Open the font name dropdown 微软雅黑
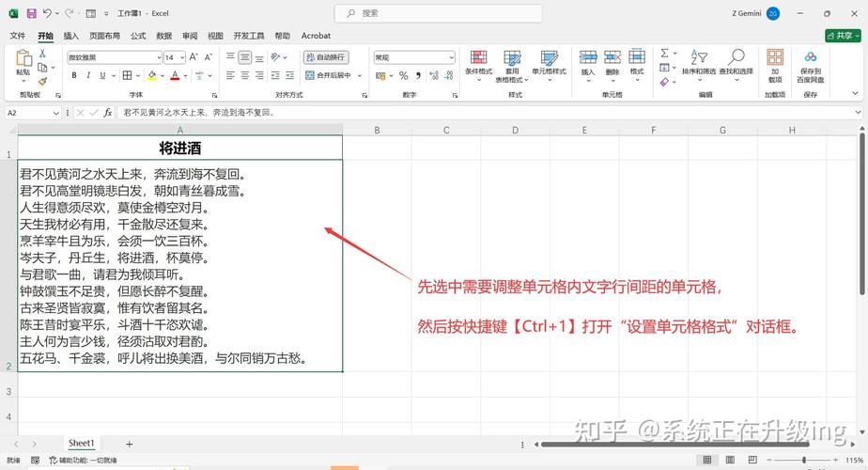The width and height of the screenshot is (868, 470). click(159, 57)
